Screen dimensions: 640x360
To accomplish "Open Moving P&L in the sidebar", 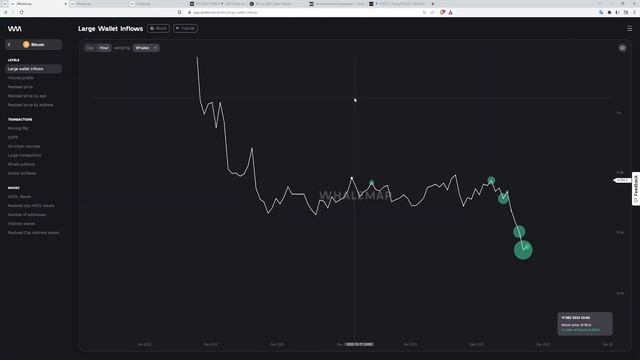I will point(18,128).
